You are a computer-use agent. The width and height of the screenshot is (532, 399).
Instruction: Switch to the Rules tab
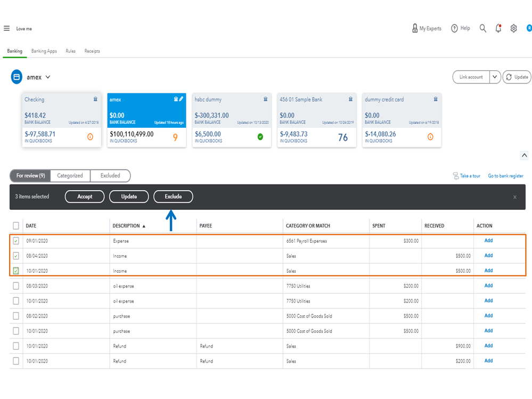[70, 51]
